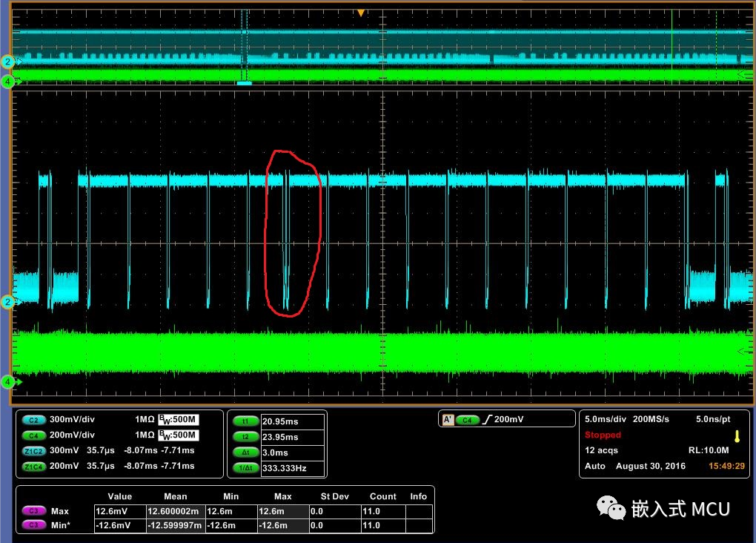Viewport: 756px width, 543px height.
Task: Click the t1 cursor value 20.95ms field
Action: (x=293, y=421)
